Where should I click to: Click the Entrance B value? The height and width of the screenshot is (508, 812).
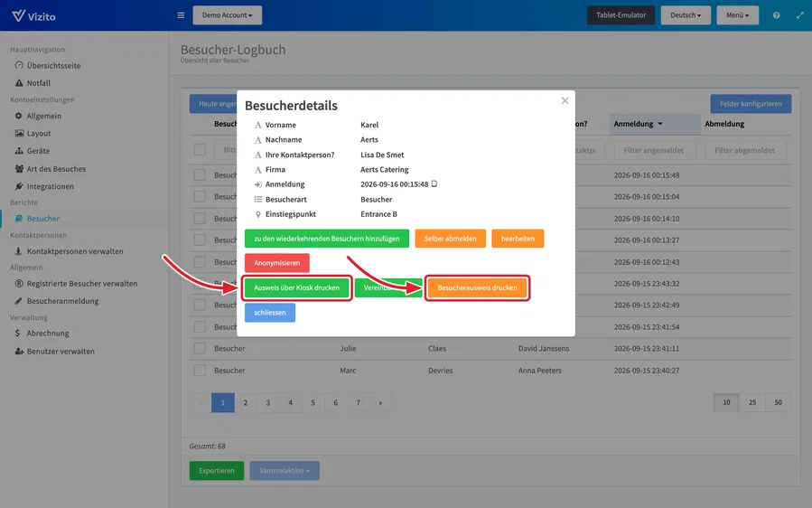(378, 214)
